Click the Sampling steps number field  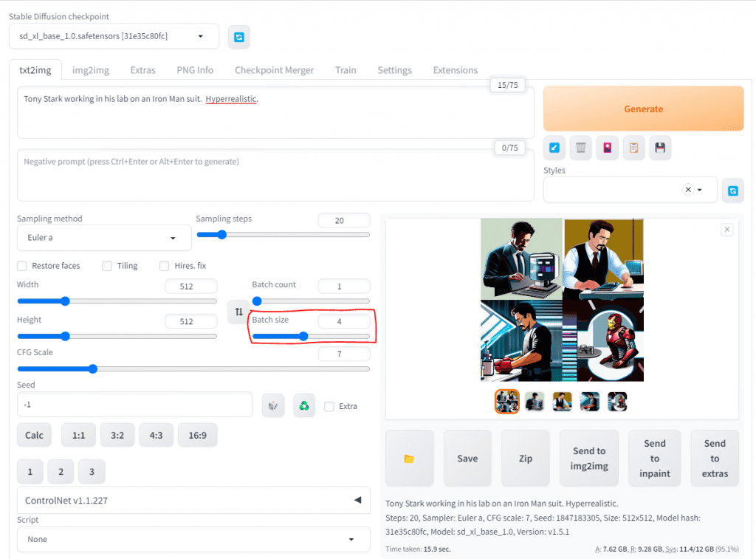(344, 220)
